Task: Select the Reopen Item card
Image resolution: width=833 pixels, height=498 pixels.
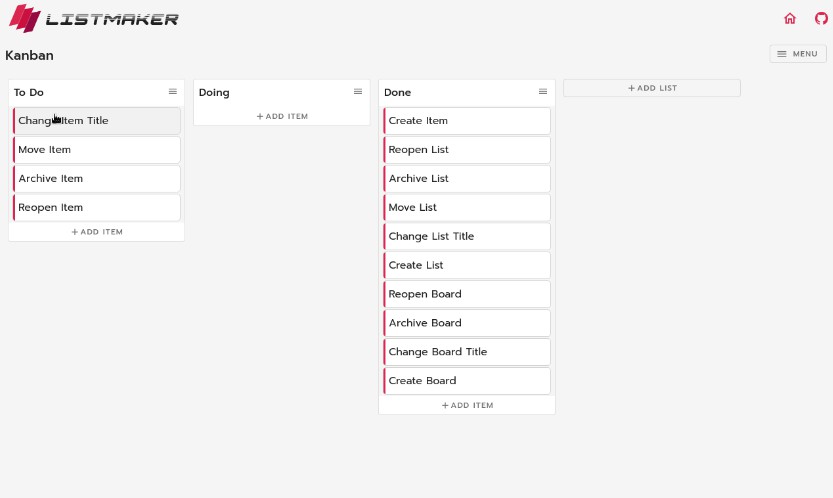Action: (x=97, y=208)
